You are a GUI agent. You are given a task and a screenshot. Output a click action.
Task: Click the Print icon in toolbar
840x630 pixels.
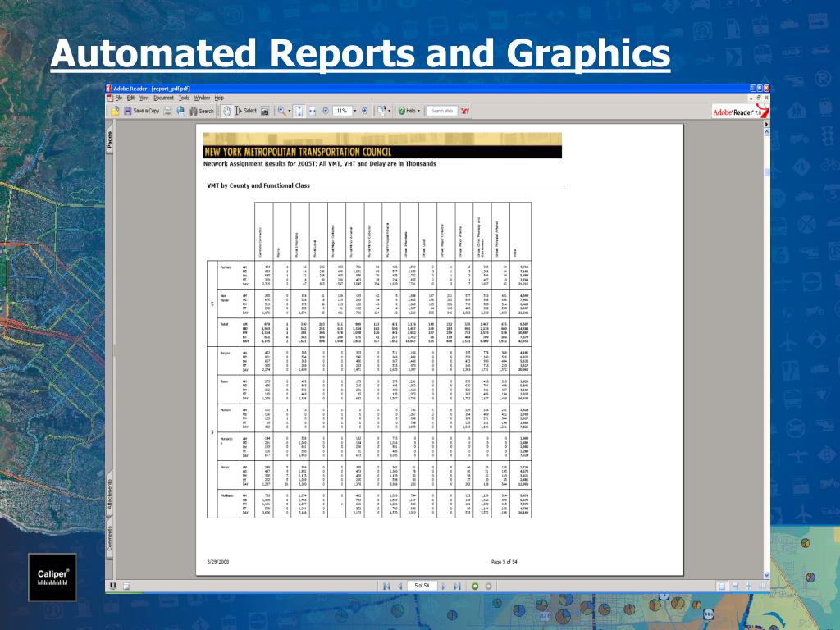pos(168,111)
